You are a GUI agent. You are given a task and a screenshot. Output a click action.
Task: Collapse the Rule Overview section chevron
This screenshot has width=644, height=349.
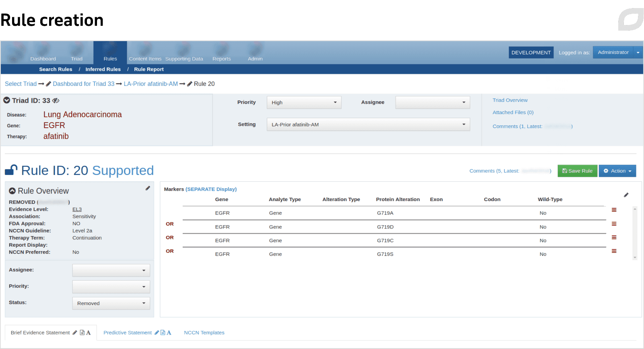coord(12,191)
